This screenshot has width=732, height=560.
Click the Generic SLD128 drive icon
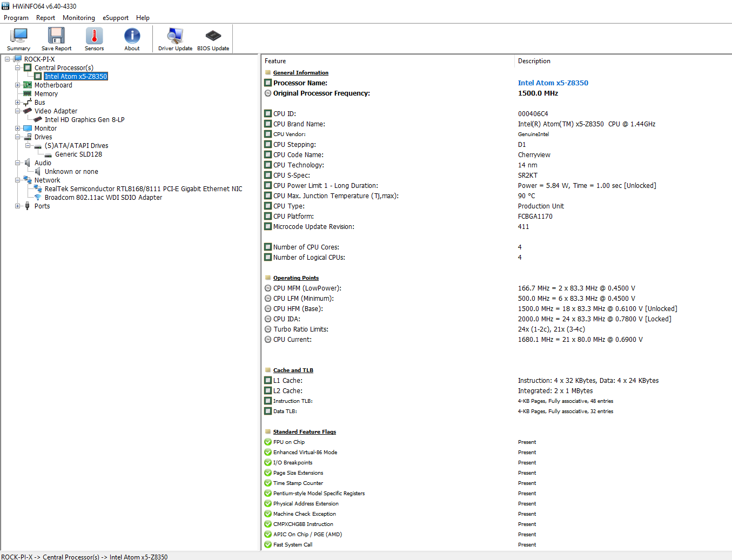[48, 154]
